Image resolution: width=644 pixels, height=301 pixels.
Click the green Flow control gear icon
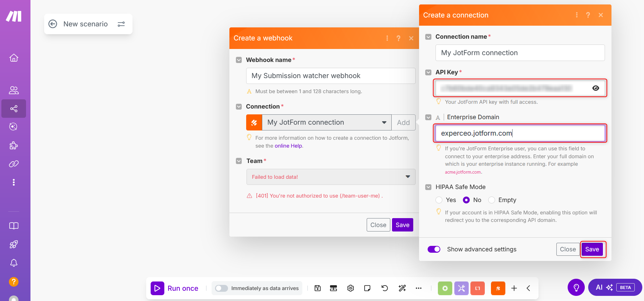[x=445, y=288]
